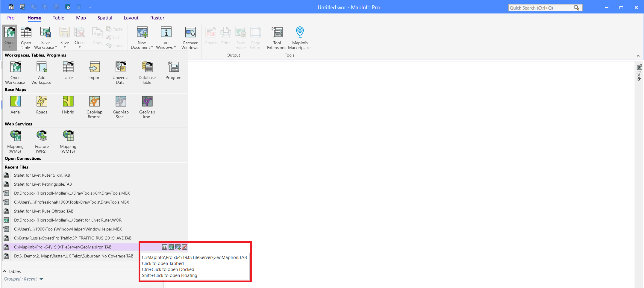Switch to the Raster ribbon tab
The height and width of the screenshot is (288, 644).
pos(157,18)
